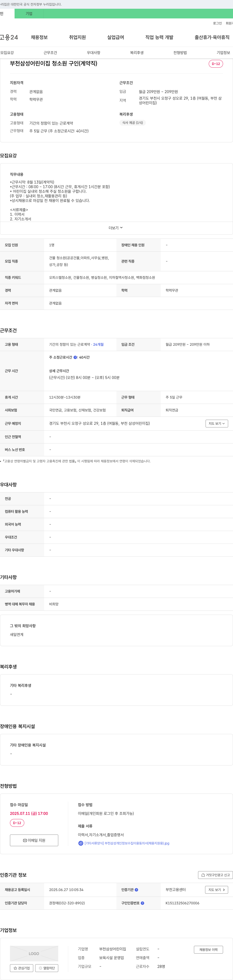Viewport: 233px width, 980px height.
Task: Jump to the 기업정보 section tab
Action: tap(224, 53)
